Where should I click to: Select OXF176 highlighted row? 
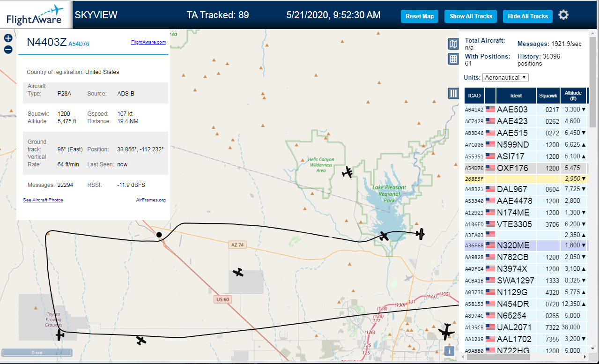pyautogui.click(x=525, y=168)
